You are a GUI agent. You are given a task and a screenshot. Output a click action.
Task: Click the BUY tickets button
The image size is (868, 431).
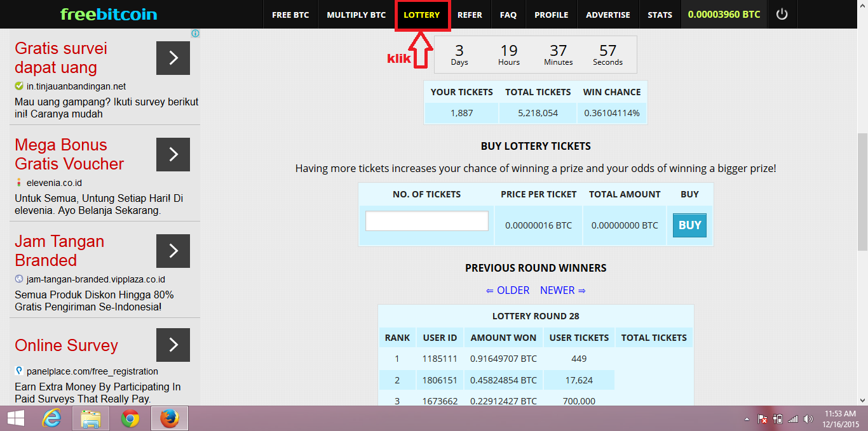(689, 225)
